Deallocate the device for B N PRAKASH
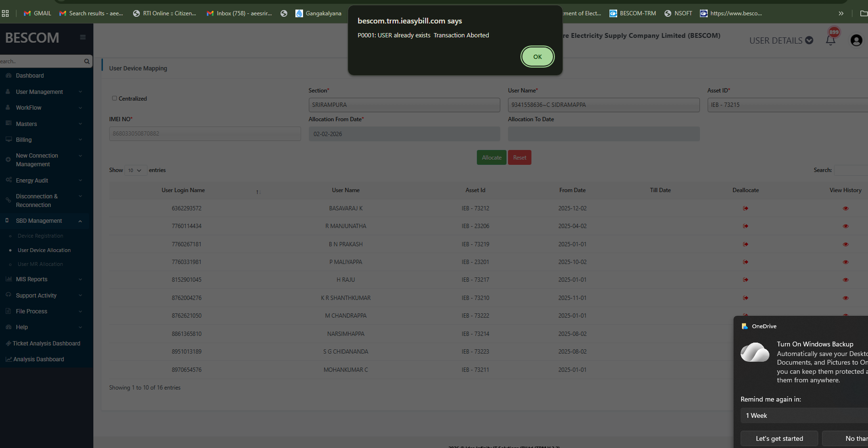Viewport: 868px width, 448px height. pos(745,244)
